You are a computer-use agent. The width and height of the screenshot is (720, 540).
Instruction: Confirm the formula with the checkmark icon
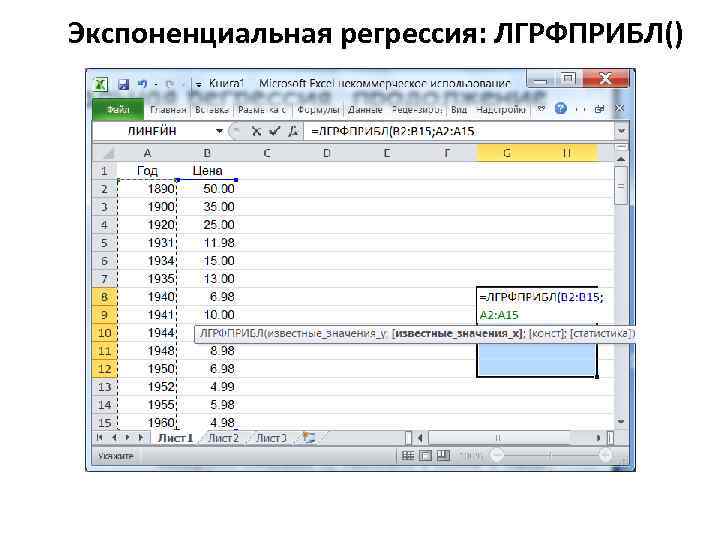[275, 131]
